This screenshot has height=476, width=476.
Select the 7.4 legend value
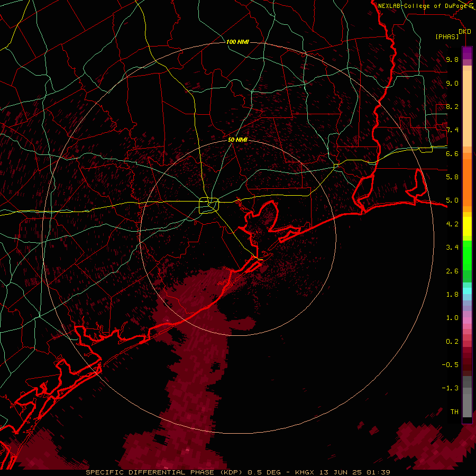(452, 130)
